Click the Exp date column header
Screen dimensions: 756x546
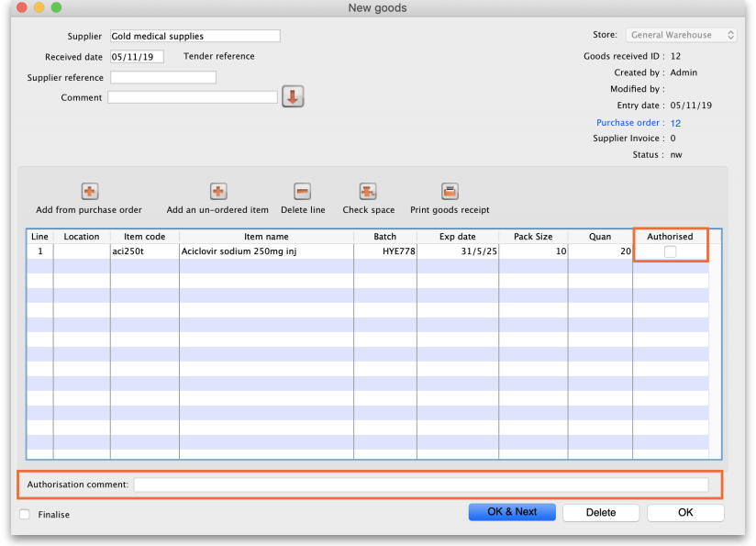(458, 237)
